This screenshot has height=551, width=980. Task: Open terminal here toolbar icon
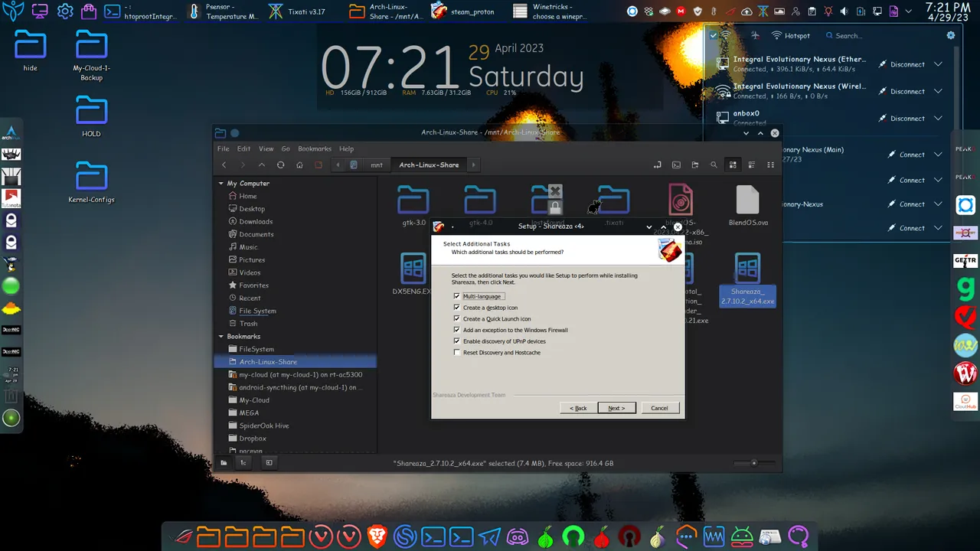[676, 165]
